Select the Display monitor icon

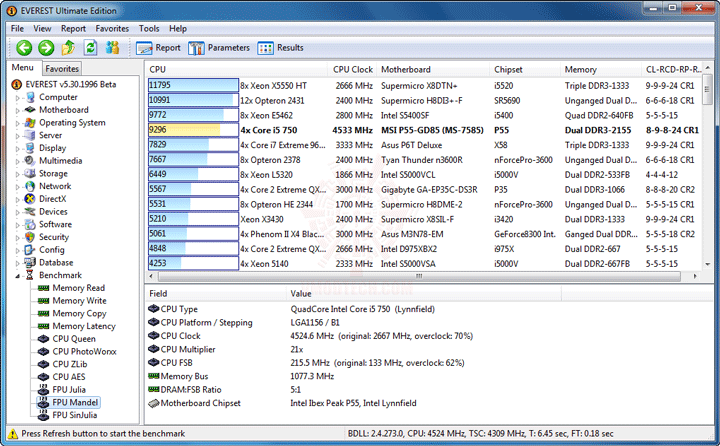click(30, 148)
